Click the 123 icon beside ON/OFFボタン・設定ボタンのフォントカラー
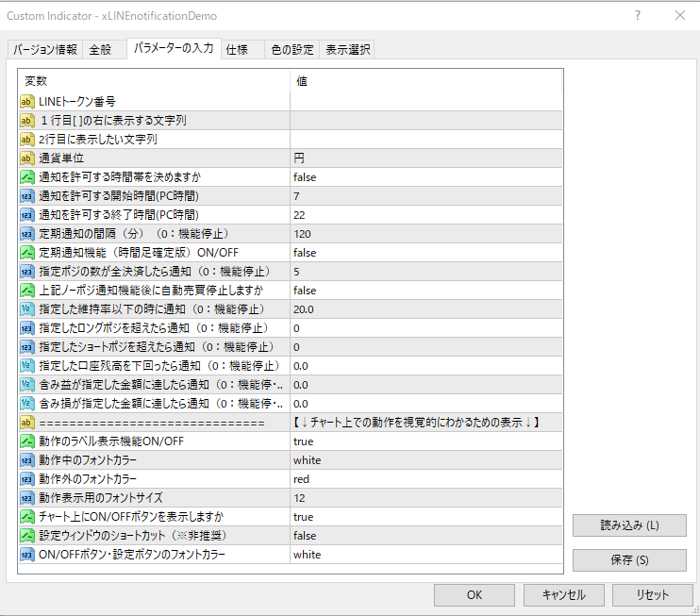This screenshot has height=616, width=700. point(26,555)
